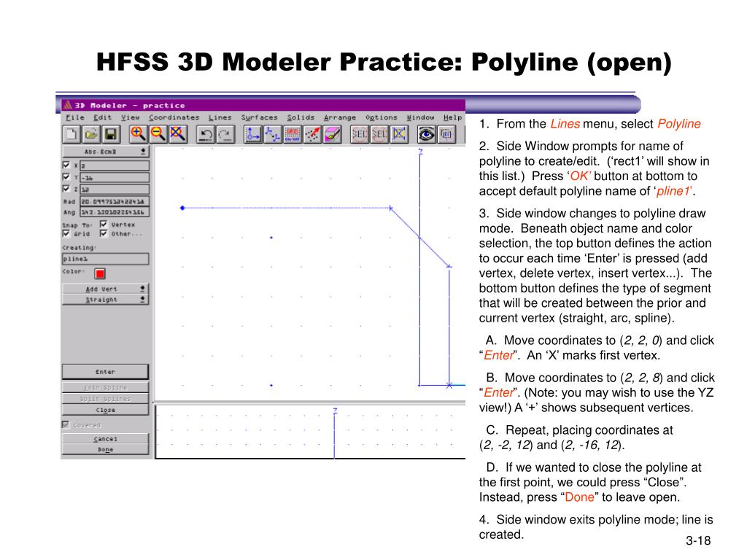This screenshot has height=560, width=747.
Task: Open the Abs. coordinate mode dropdown
Action: 105,152
